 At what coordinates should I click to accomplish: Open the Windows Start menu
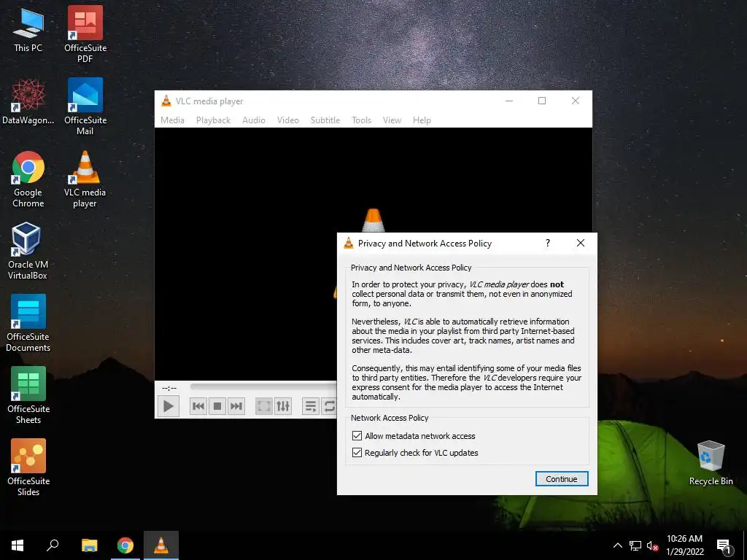(18, 545)
